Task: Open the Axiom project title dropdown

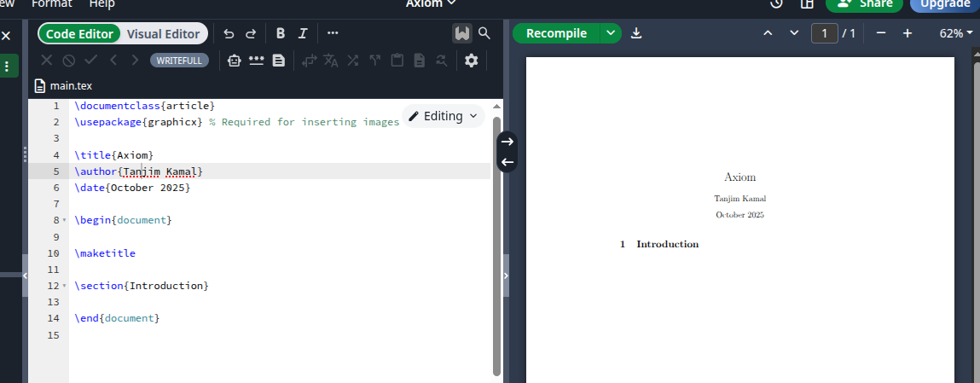Action: (x=431, y=3)
